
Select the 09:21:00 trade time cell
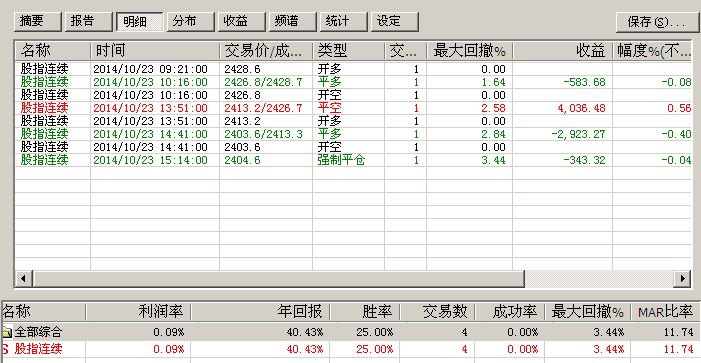(x=151, y=69)
